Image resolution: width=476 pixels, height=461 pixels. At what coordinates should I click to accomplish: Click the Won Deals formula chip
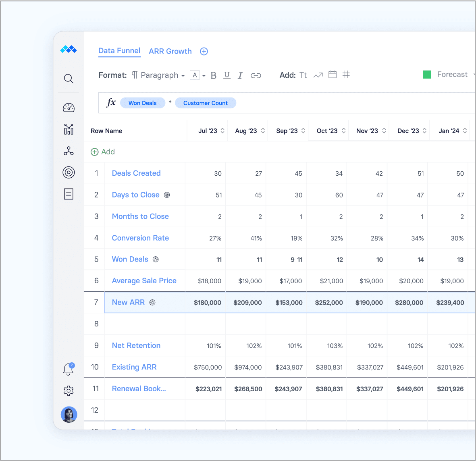(x=143, y=103)
